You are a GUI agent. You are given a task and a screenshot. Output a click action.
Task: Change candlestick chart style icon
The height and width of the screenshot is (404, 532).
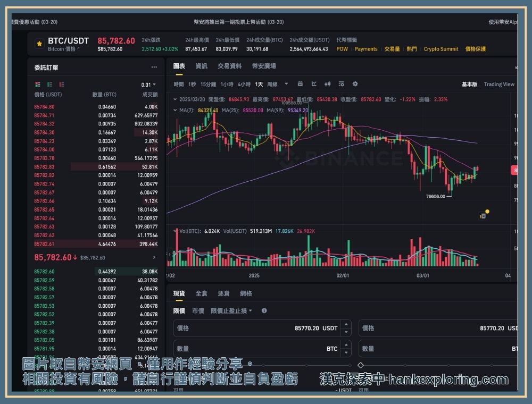[327, 83]
